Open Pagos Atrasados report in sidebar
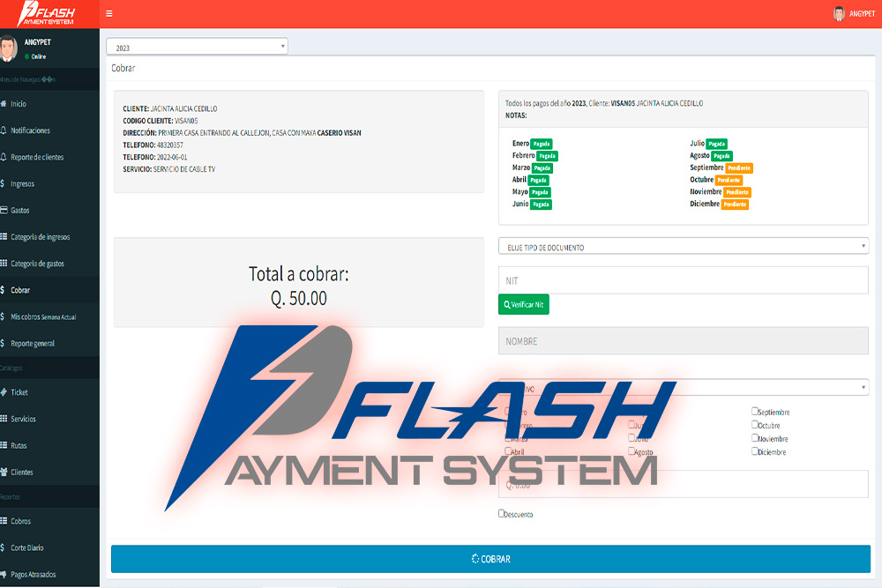Viewport: 882px width, 588px height. pos(34,575)
